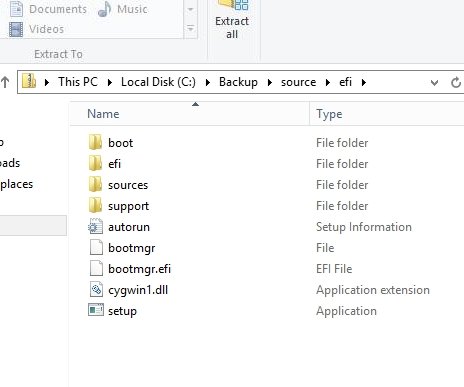Select the sources folder

coord(128,185)
